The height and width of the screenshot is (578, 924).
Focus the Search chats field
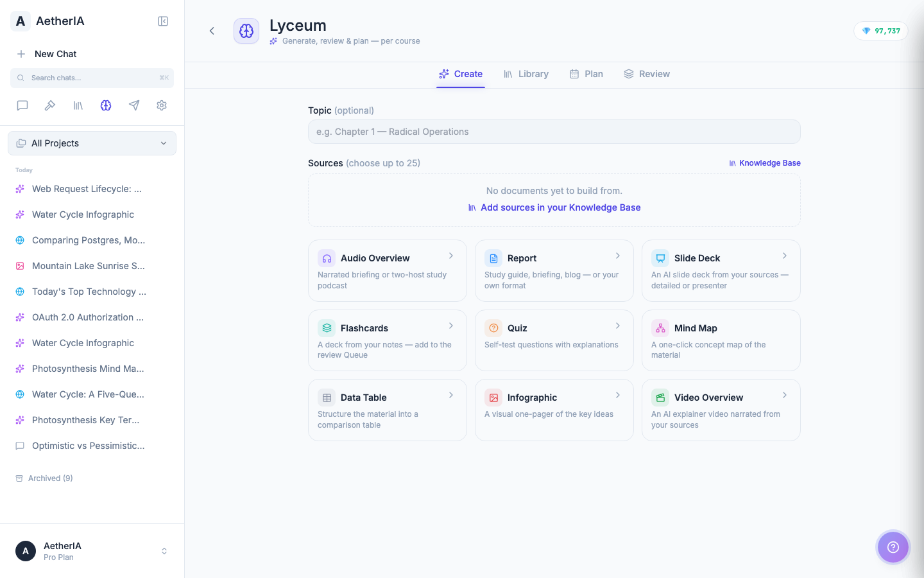coord(92,78)
